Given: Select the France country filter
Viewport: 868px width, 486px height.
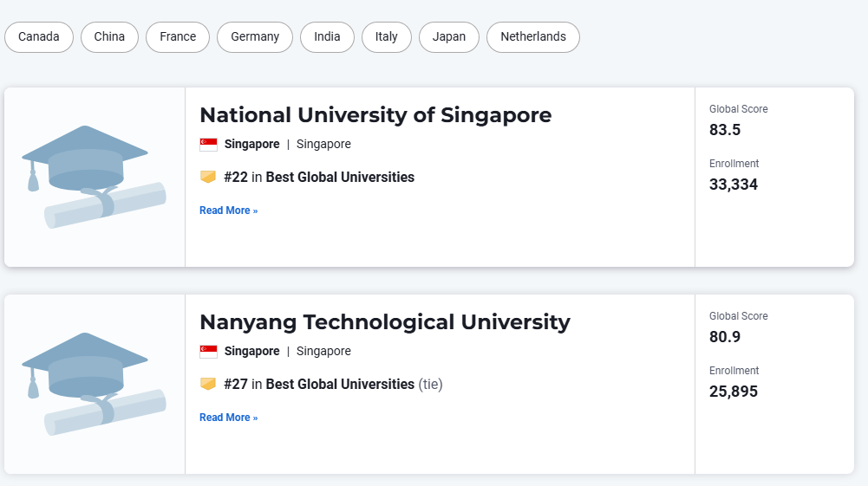Looking at the screenshot, I should 178,37.
